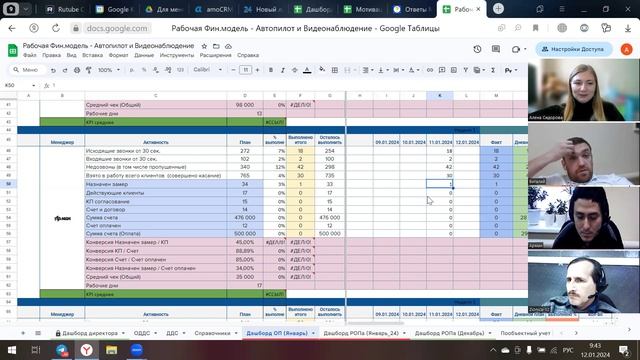Open File Explorer from the taskbar
640x360 pixels.
click(111, 350)
